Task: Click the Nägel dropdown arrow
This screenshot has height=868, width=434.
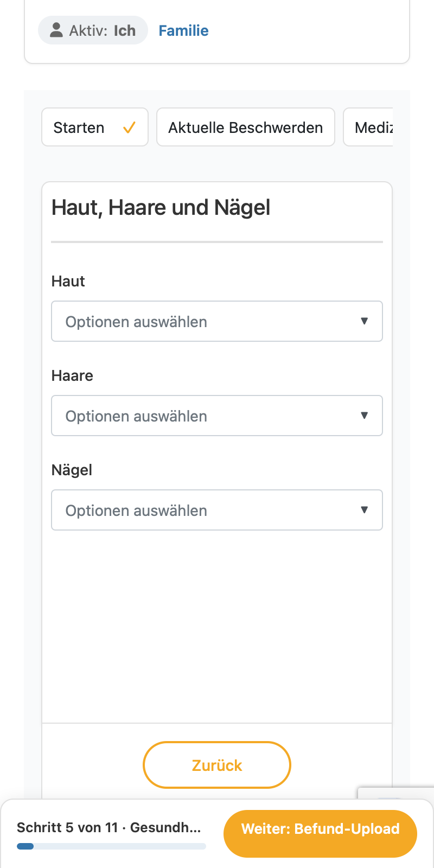Action: click(x=365, y=510)
